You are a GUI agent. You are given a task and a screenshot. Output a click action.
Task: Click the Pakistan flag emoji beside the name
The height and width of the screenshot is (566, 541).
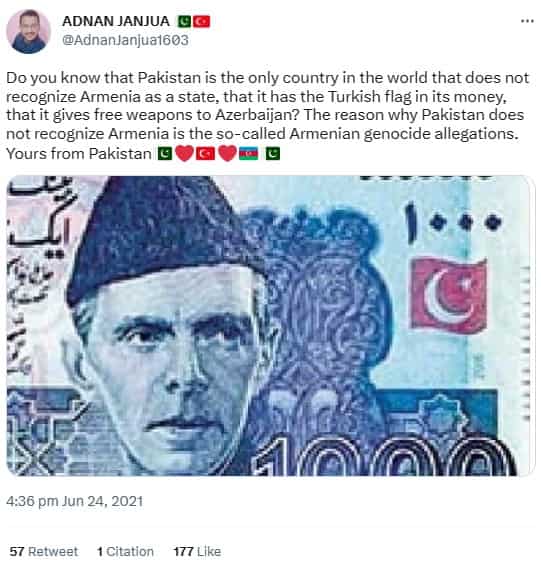tap(184, 22)
